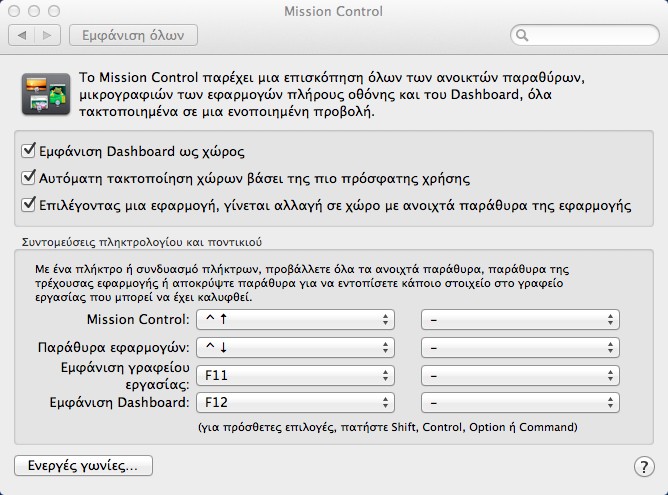The width and height of the screenshot is (668, 495).
Task: Open the F11 Εμφάνιση γραφείου εργασίας dropdown
Action: tap(295, 376)
